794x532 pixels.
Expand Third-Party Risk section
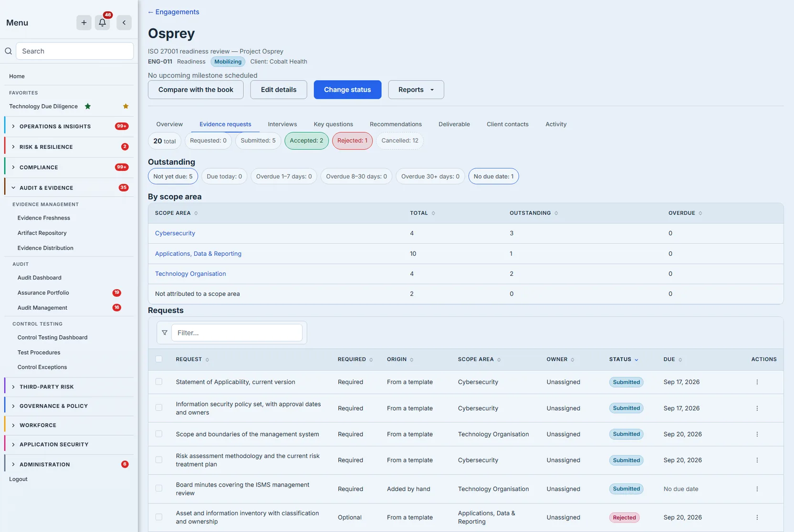pos(69,387)
